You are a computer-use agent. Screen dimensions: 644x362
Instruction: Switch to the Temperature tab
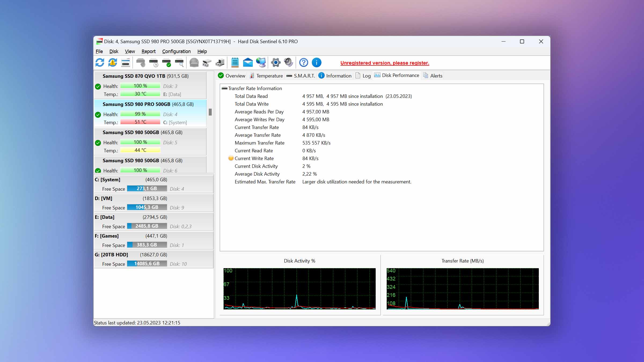click(x=266, y=76)
